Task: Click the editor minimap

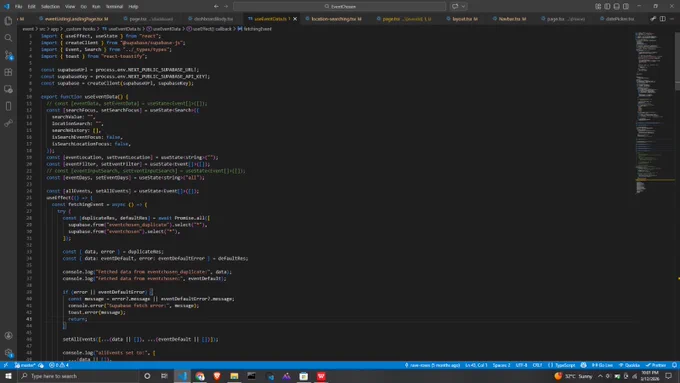Action: pos(654,113)
